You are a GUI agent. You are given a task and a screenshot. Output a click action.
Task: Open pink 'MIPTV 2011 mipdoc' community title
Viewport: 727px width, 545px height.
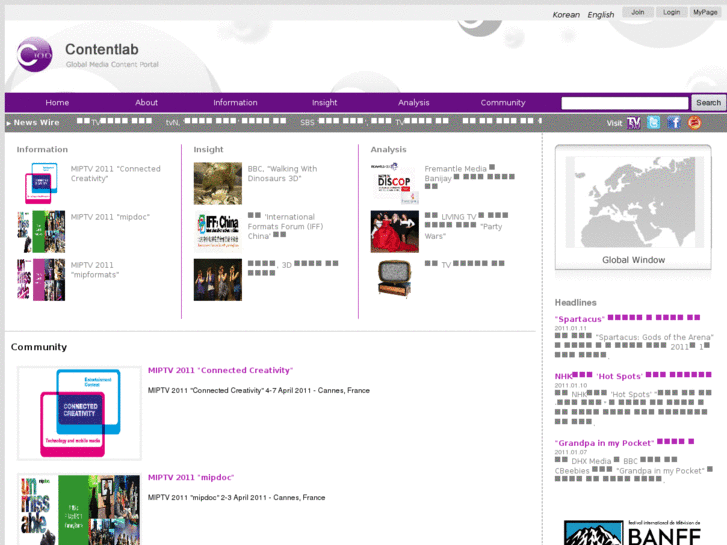[x=191, y=477]
